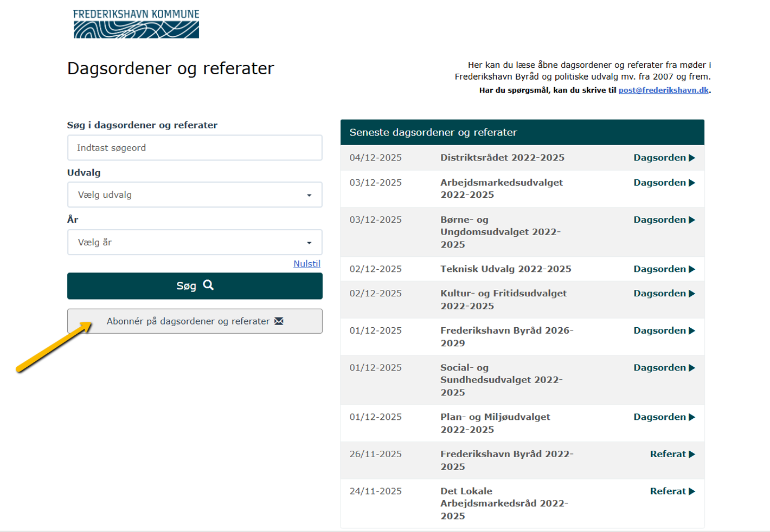Click arrow icon beside Teknisk Udvalg Dagsorden

pos(692,269)
